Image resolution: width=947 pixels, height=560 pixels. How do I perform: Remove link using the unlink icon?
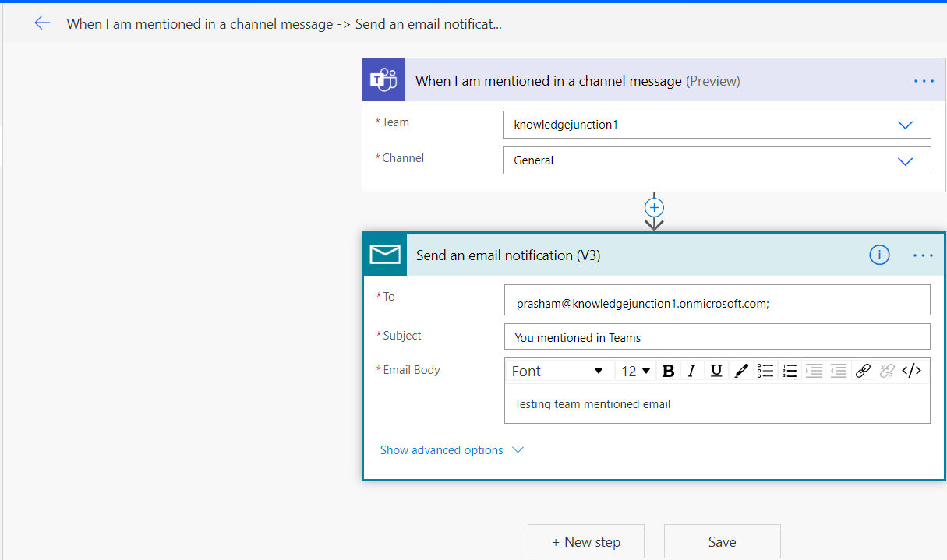[x=887, y=371]
